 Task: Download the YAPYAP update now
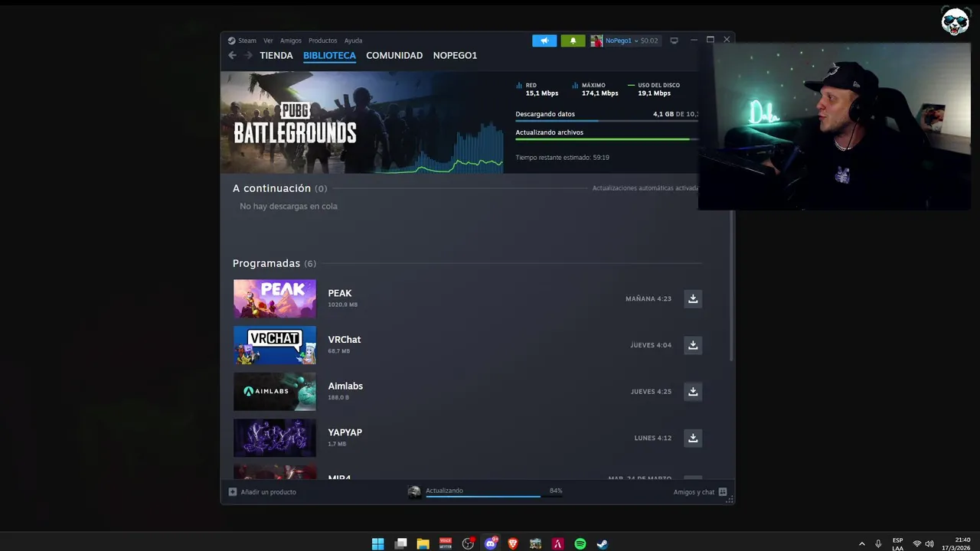[693, 438]
